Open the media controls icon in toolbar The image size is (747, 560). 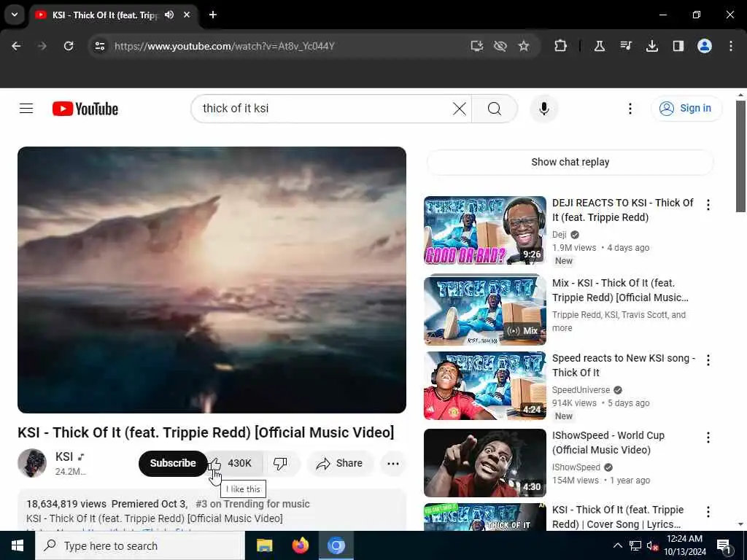coord(626,46)
